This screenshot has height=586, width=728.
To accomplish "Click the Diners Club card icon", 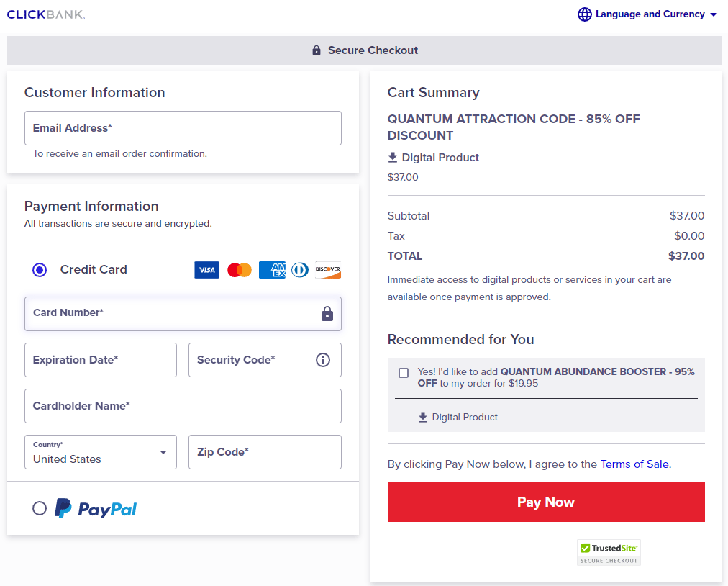I will (x=300, y=270).
